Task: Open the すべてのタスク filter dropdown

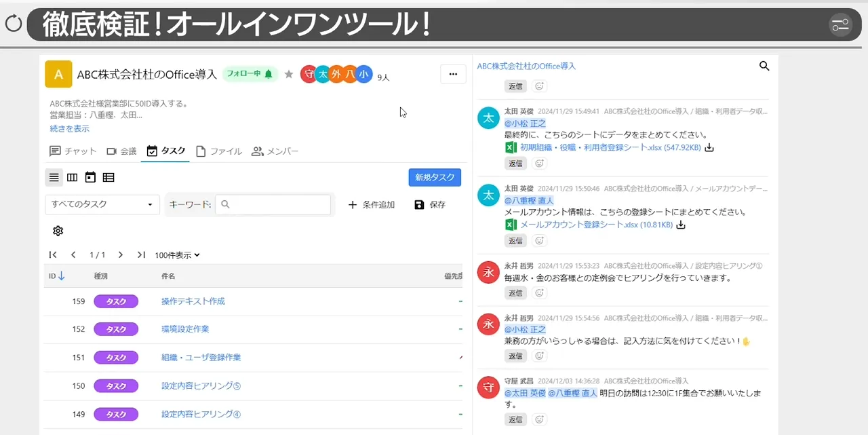Action: click(x=102, y=204)
